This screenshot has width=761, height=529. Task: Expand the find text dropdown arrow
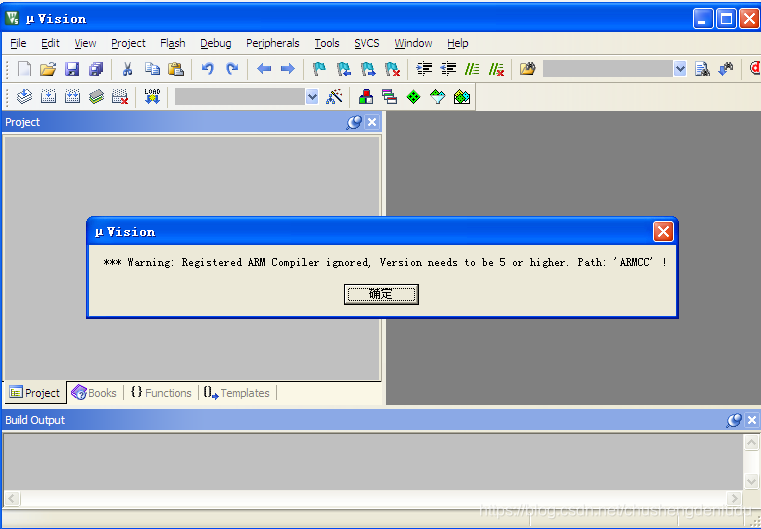tap(680, 69)
